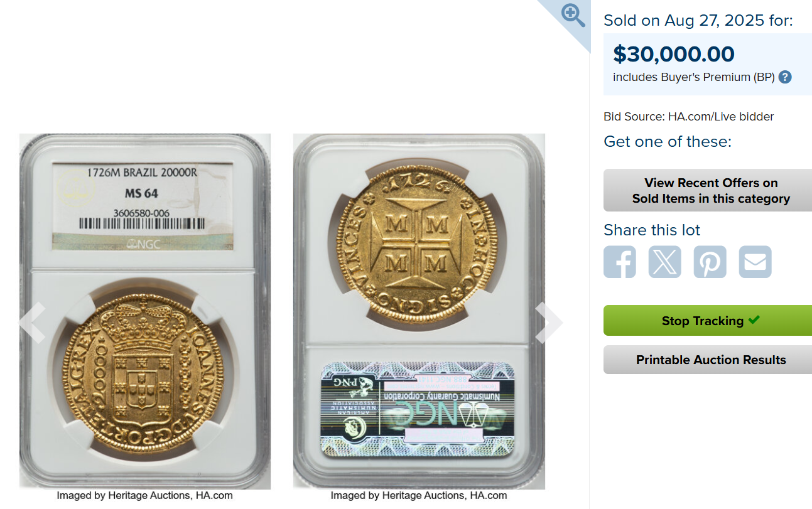View Recent Offers on Sold Items

tap(708, 191)
